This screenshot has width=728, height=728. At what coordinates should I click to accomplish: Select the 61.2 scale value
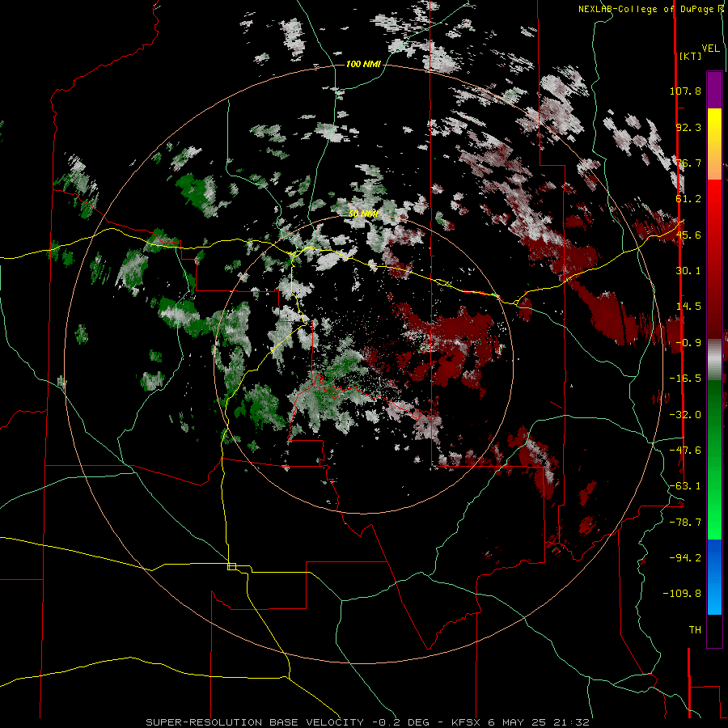[688, 199]
